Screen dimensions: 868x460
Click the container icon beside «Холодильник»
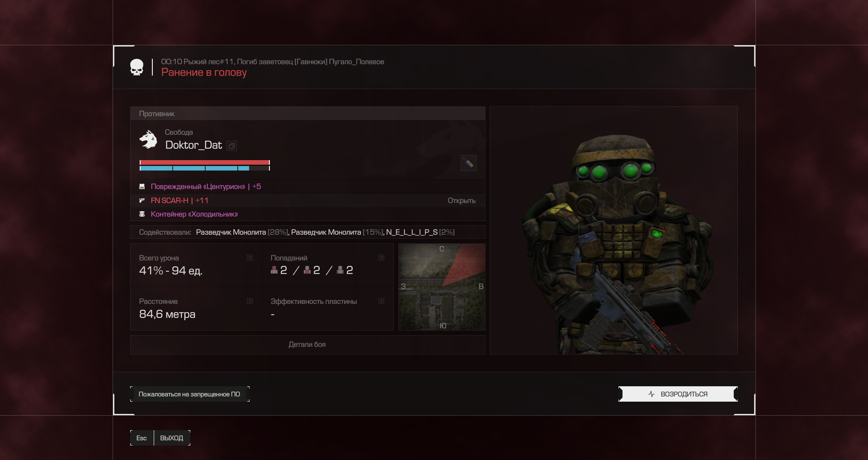click(x=142, y=214)
